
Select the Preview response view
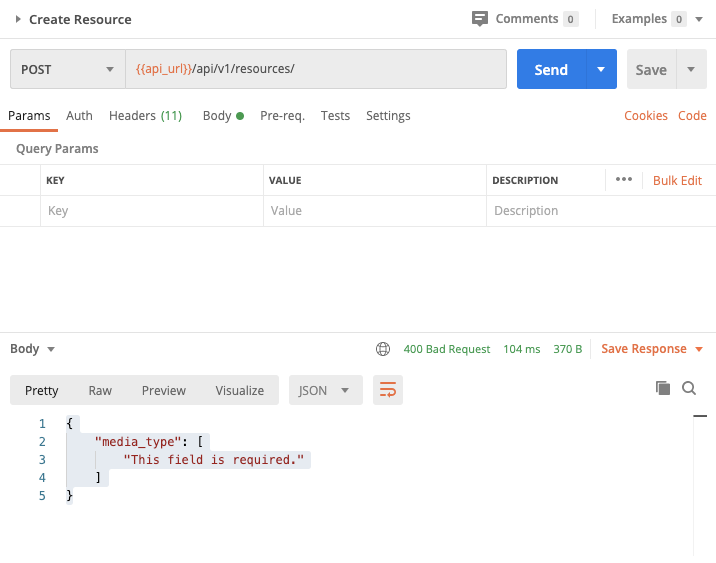[163, 390]
